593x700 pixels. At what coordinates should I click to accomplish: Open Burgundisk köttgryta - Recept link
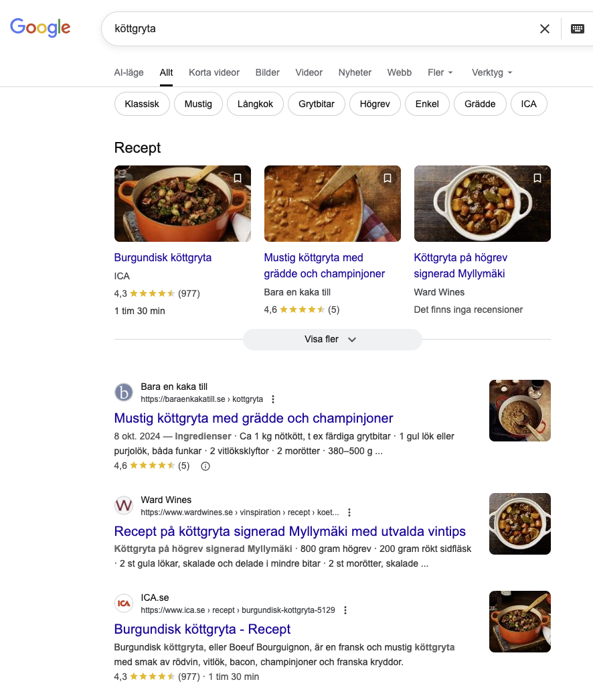click(202, 629)
